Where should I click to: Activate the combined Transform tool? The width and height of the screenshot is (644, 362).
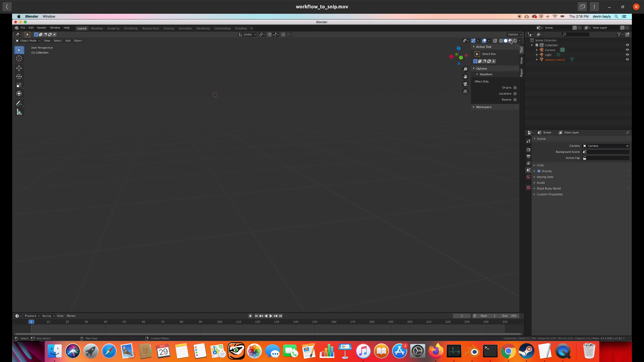coord(19,94)
